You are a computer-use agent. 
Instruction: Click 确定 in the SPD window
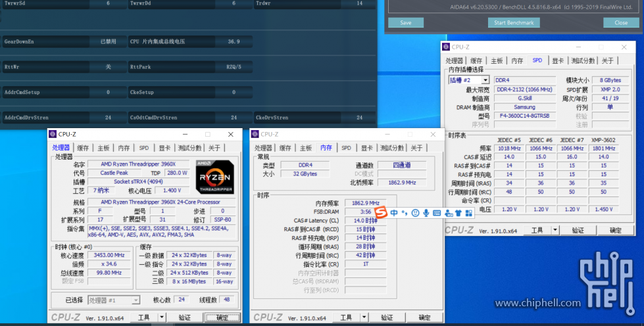pos(615,230)
